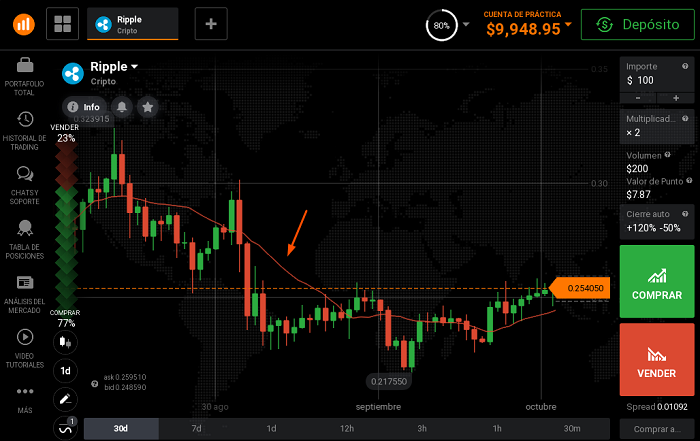This screenshot has width=700, height=441.
Task: Click the bid 0.248590 value
Action: (125, 387)
